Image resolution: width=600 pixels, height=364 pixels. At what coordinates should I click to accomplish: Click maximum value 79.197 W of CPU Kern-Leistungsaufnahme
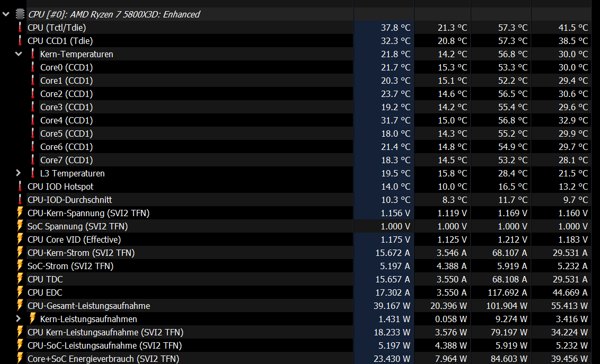click(x=509, y=332)
